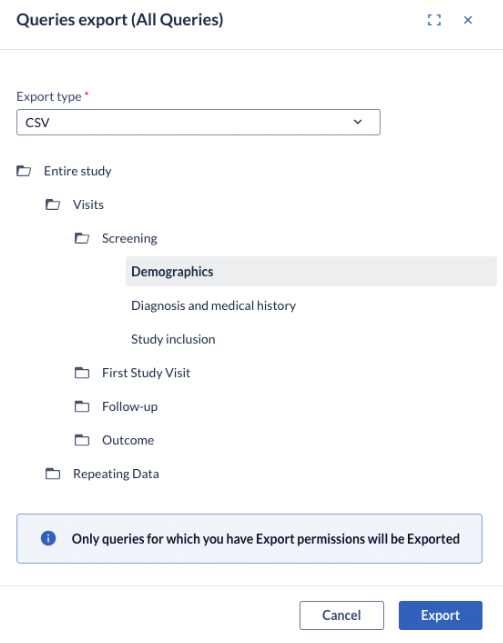This screenshot has height=643, width=503.
Task: Click the Export button
Action: pos(440,615)
